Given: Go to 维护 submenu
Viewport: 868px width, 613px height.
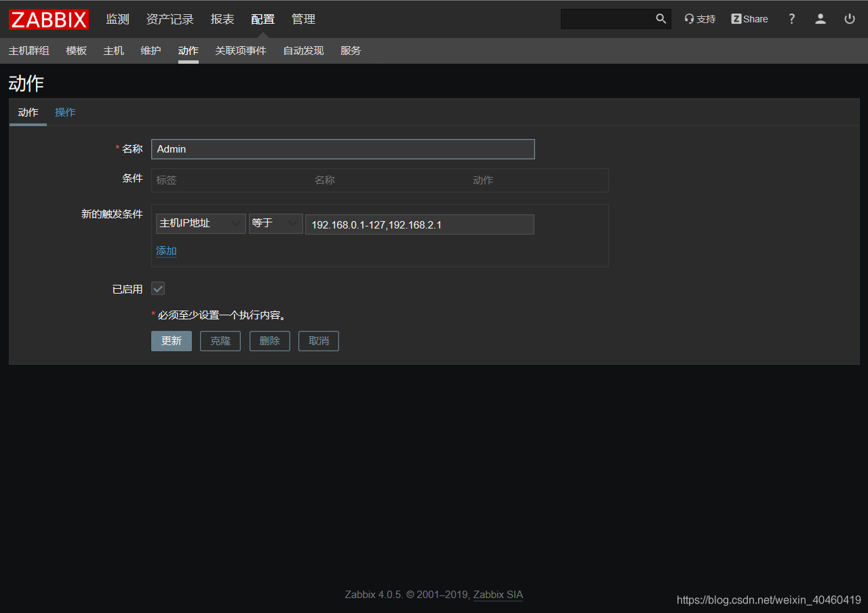Looking at the screenshot, I should pyautogui.click(x=151, y=51).
